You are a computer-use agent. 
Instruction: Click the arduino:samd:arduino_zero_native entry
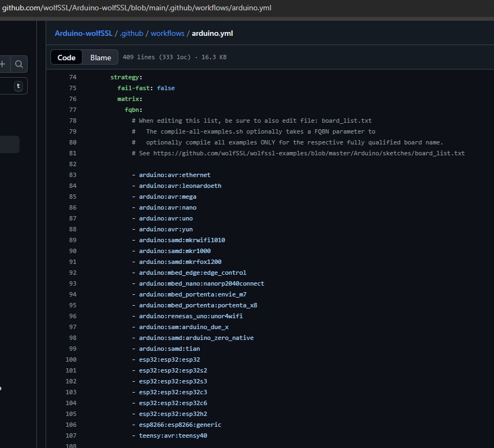[197, 338]
